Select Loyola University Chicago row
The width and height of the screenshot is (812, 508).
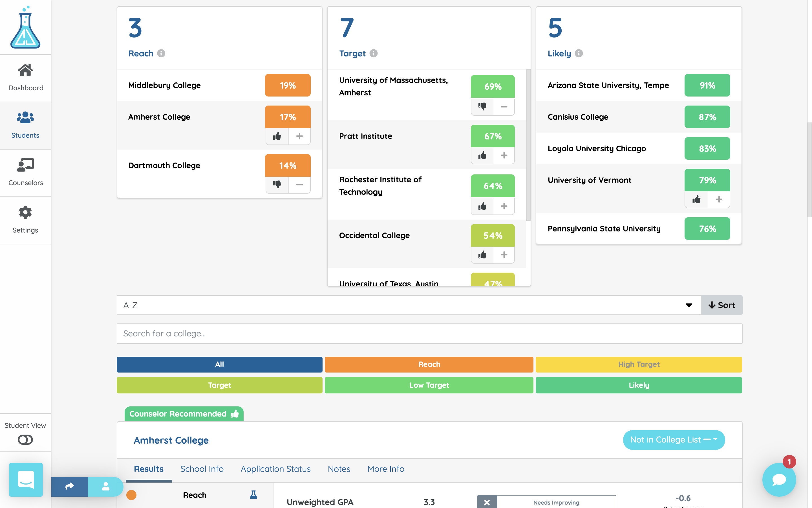click(x=639, y=148)
